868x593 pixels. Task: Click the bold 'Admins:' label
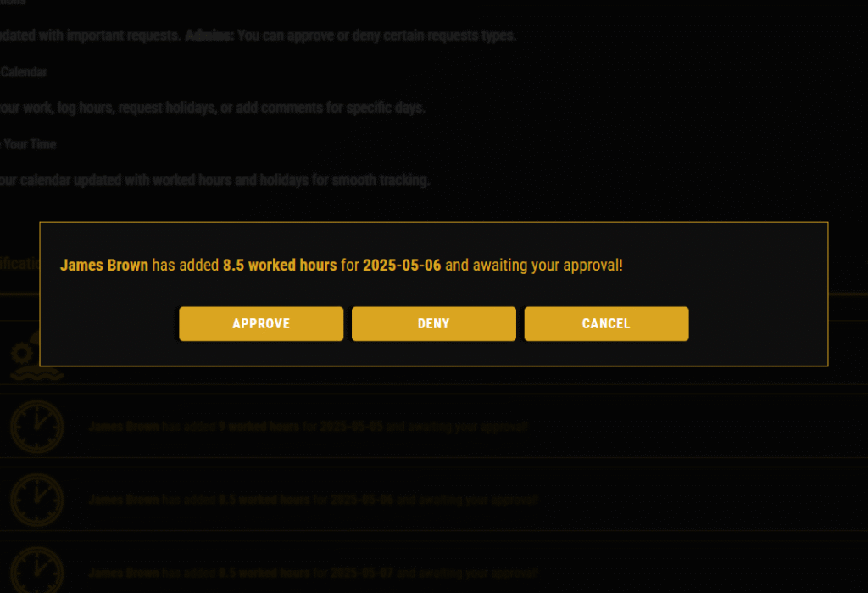click(210, 36)
